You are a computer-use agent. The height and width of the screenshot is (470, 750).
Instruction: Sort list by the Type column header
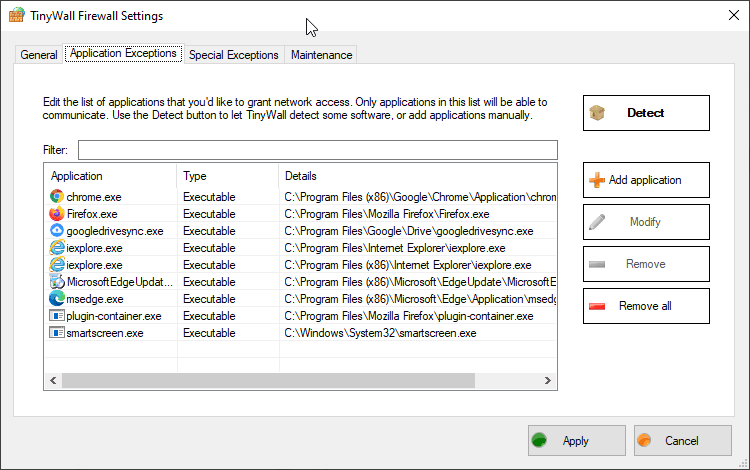(x=226, y=176)
